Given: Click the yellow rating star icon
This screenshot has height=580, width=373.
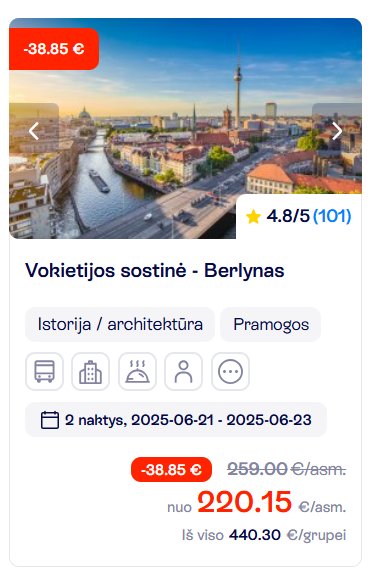Looking at the screenshot, I should coord(253,216).
